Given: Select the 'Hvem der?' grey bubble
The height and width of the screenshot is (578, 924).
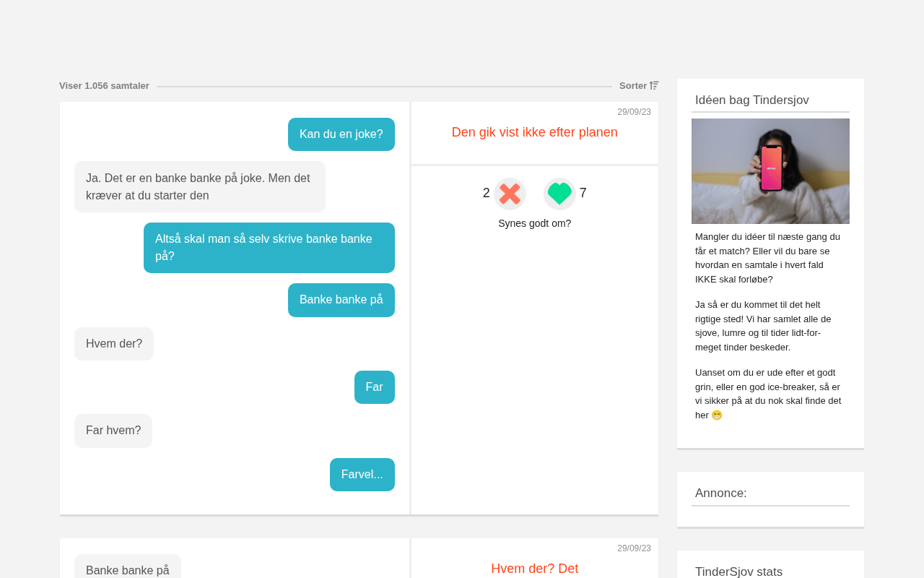Looking at the screenshot, I should pyautogui.click(x=114, y=344).
